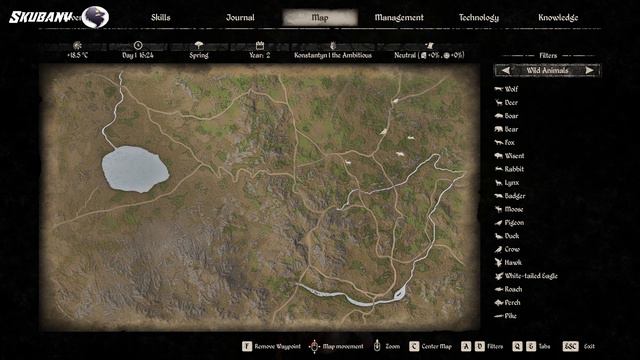
Task: Toggle the Duck filter icon
Action: coord(498,236)
